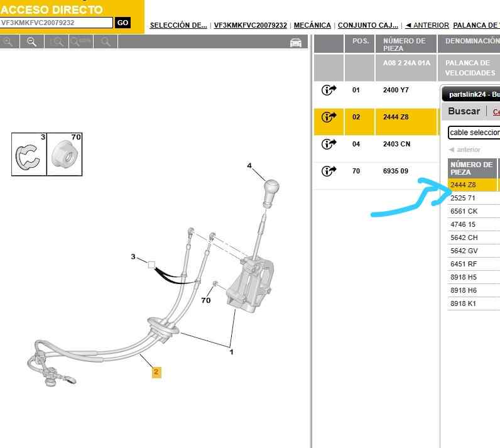
Task: Click the VIN input field under Acceso Directo
Action: [57, 23]
